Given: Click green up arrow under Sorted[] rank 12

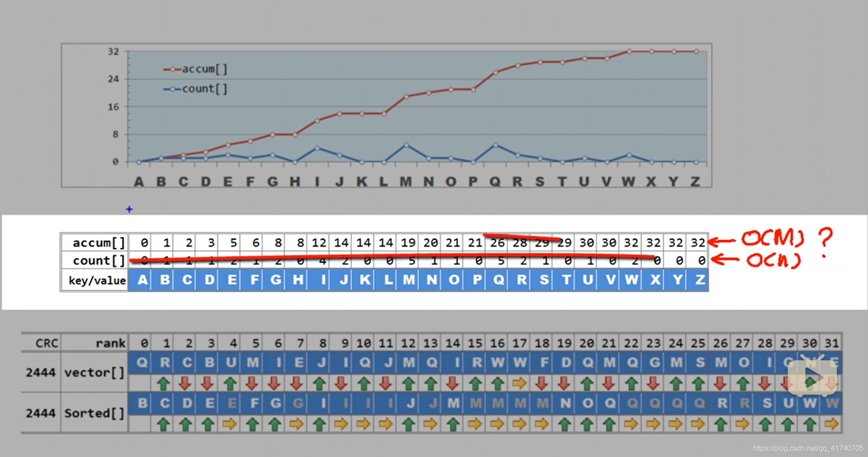Looking at the screenshot, I should click(408, 424).
